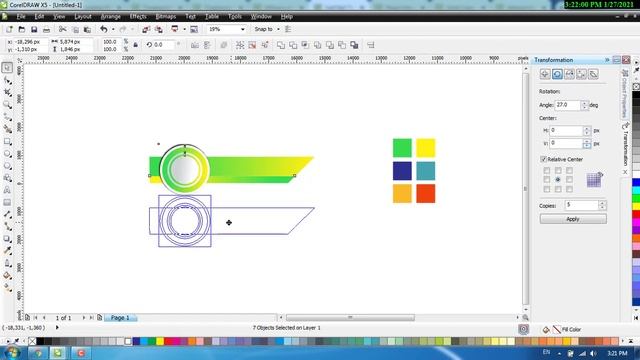
Task: Open the zoom level 19% dropdown
Action: tap(242, 29)
